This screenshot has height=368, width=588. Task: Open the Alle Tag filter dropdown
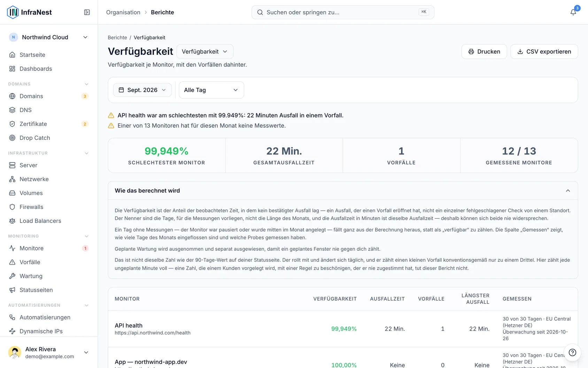pos(211,90)
